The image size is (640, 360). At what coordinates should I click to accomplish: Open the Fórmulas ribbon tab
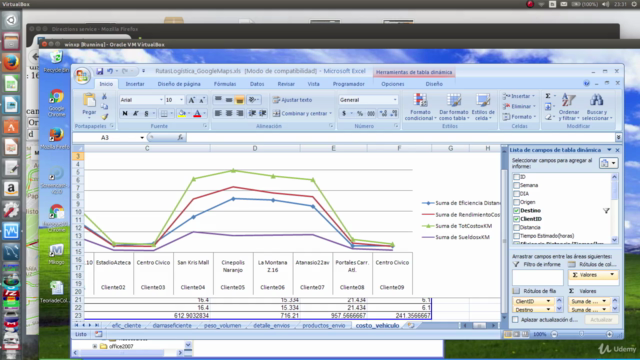pos(225,84)
